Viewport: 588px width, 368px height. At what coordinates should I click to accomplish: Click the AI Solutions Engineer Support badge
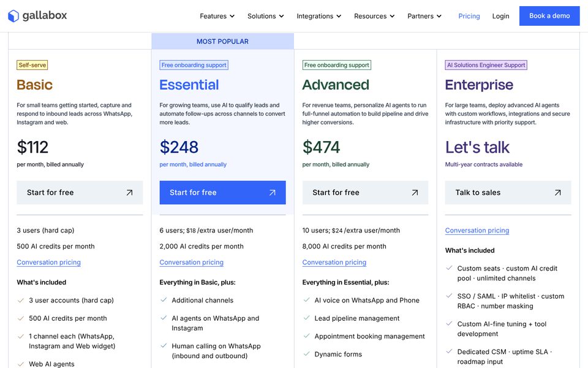click(486, 65)
